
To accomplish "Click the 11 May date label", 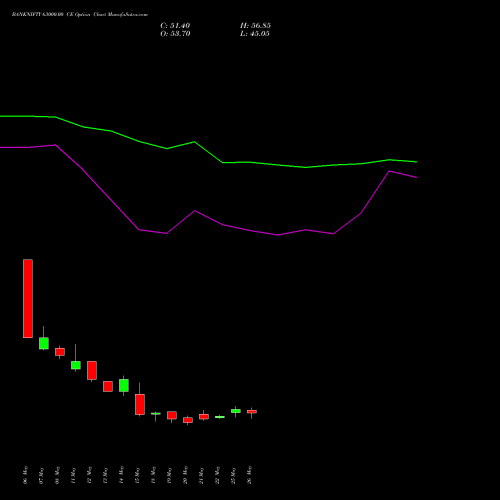I will pyautogui.click(x=74, y=475).
